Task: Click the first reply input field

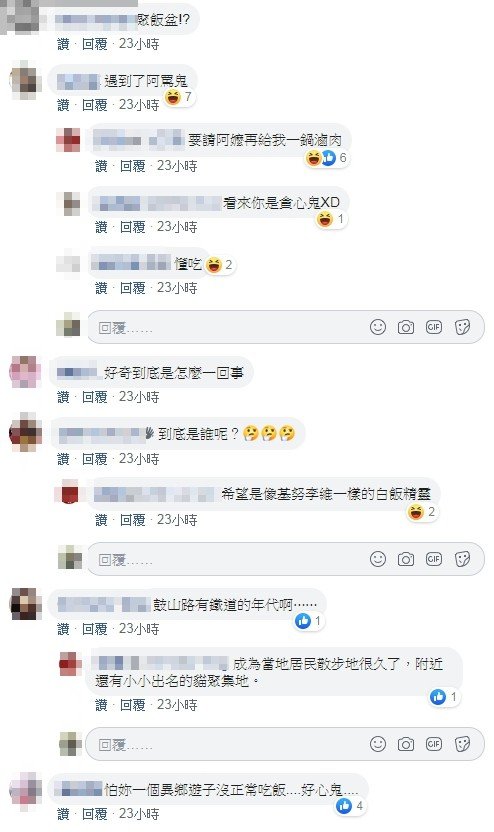Action: click(x=285, y=327)
